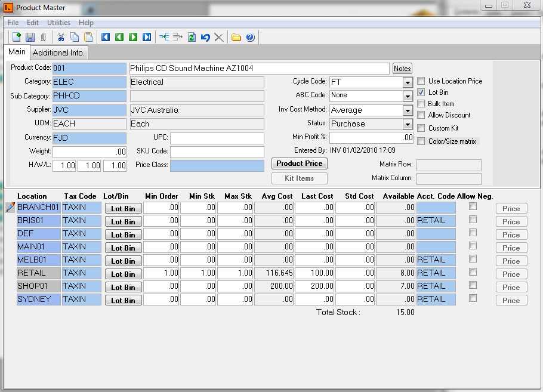
Task: Click the Cut scissors icon
Action: tap(61, 37)
